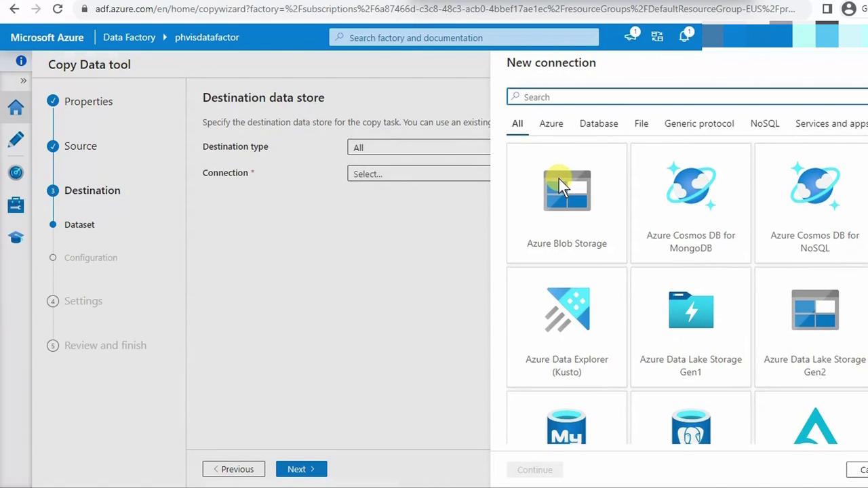Open the feedback megaphone icon in header
This screenshot has width=868, height=488.
tap(631, 37)
